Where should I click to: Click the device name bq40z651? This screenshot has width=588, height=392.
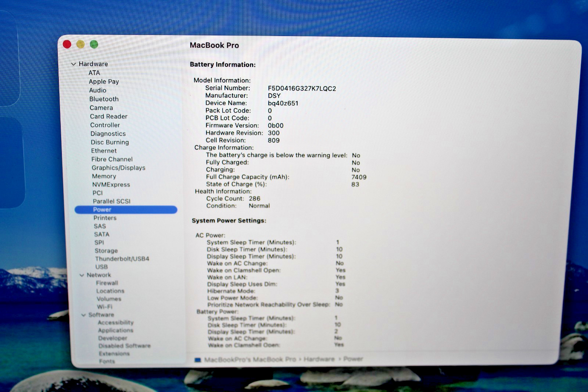pos(283,103)
